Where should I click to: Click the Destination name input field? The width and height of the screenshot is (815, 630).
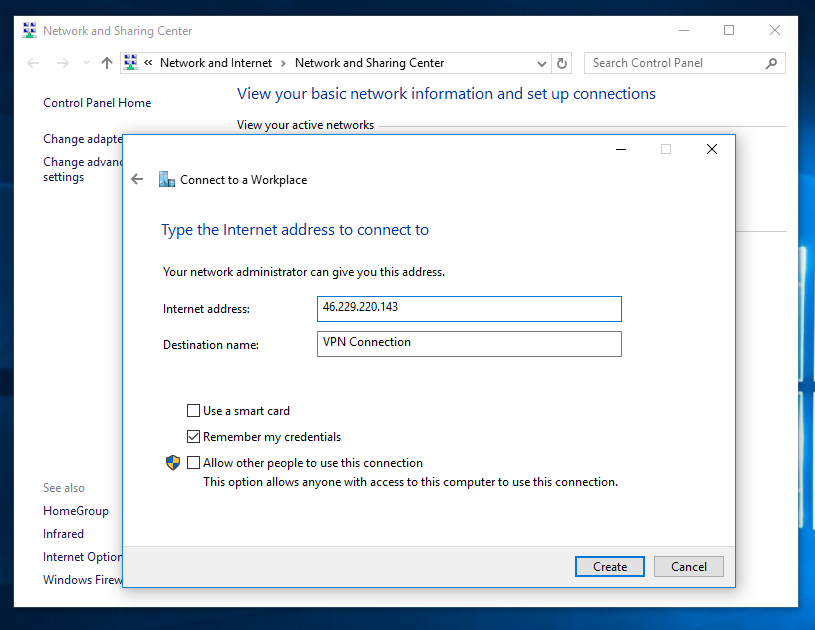pos(469,344)
